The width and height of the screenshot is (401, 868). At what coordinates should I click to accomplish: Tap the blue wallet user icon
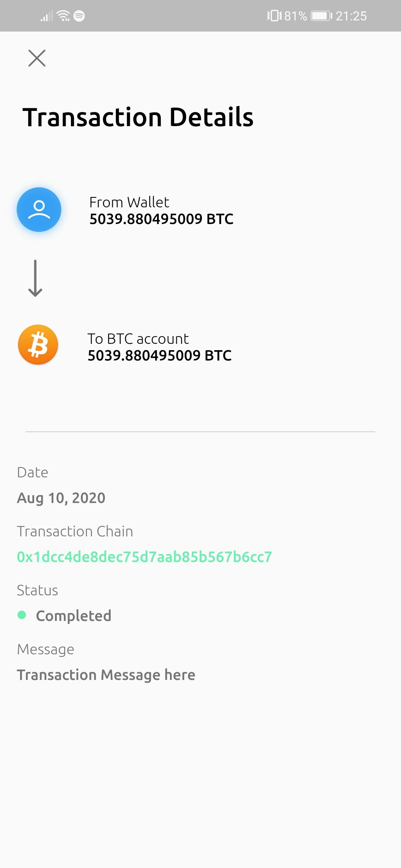click(x=39, y=210)
